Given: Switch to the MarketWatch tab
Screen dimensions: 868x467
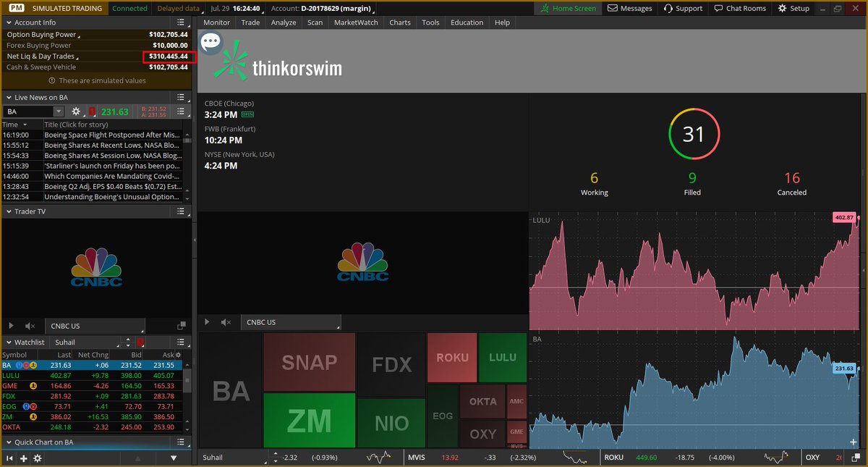Looking at the screenshot, I should [x=356, y=22].
